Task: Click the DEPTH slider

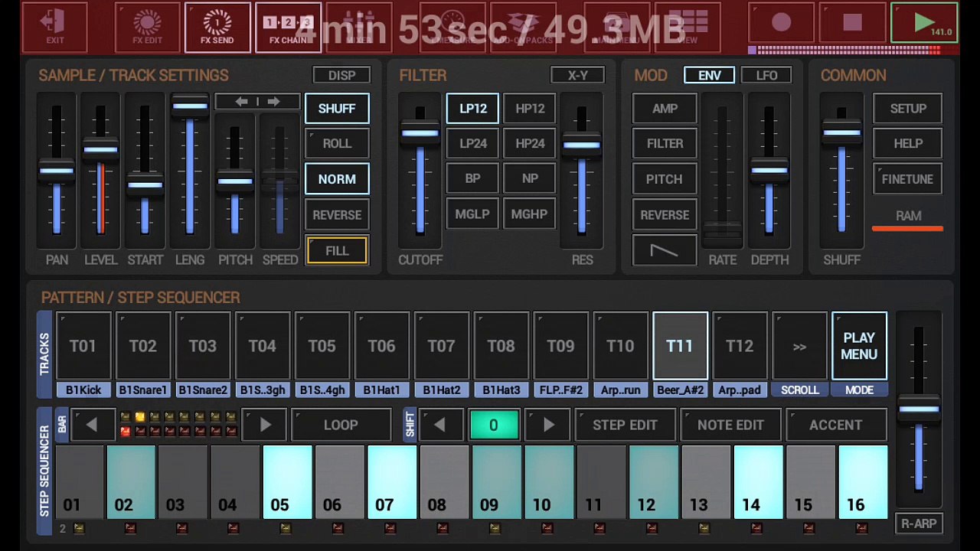Action: pyautogui.click(x=769, y=170)
